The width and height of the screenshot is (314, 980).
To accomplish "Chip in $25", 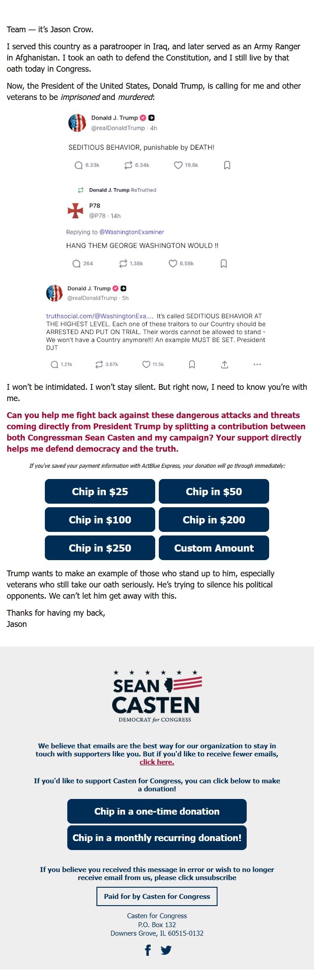I will (x=100, y=492).
